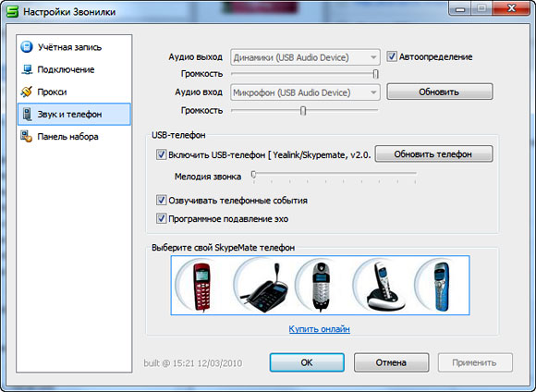Toggle Озвучивать телефонные события checkbox

coord(161,200)
